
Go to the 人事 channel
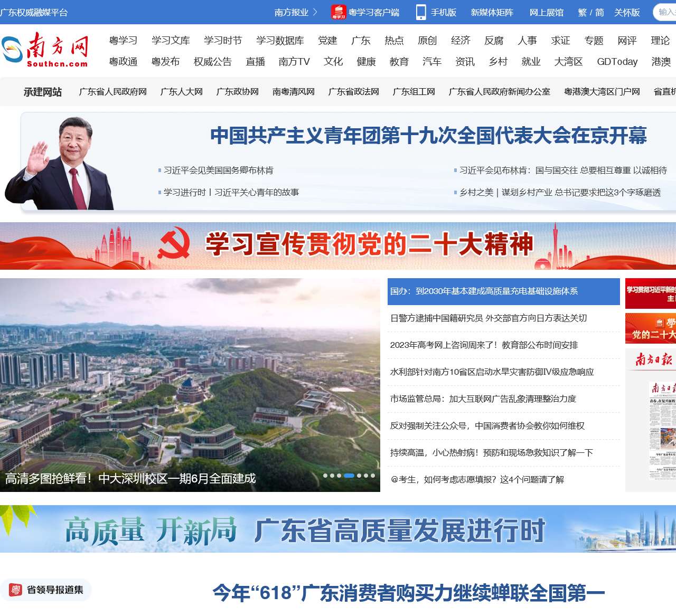[x=527, y=41]
